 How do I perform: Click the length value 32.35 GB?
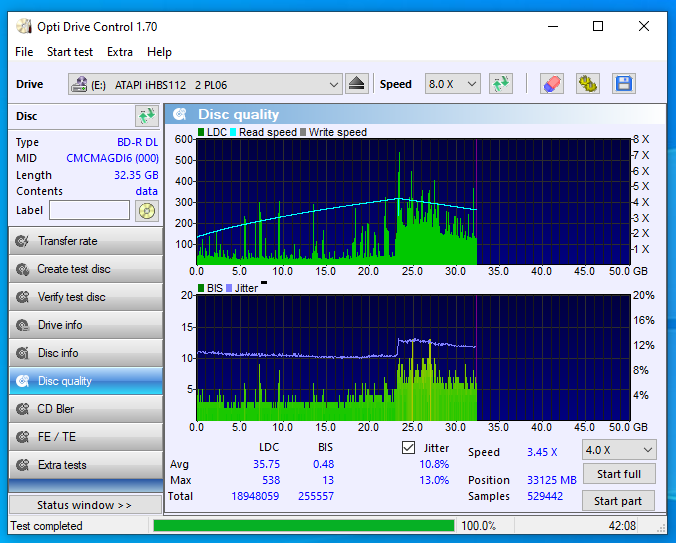pyautogui.click(x=136, y=175)
